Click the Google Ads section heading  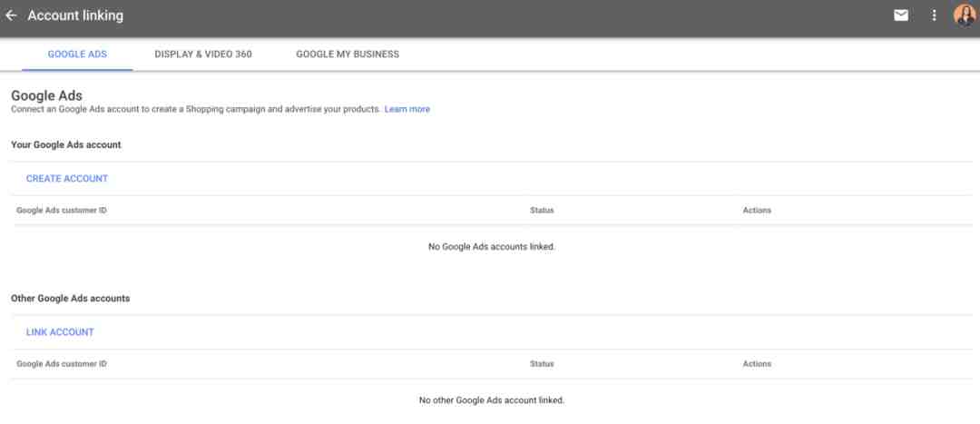click(47, 95)
